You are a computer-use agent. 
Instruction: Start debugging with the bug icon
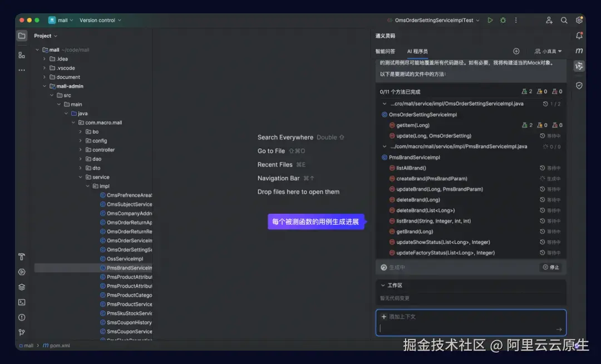pyautogui.click(x=503, y=20)
